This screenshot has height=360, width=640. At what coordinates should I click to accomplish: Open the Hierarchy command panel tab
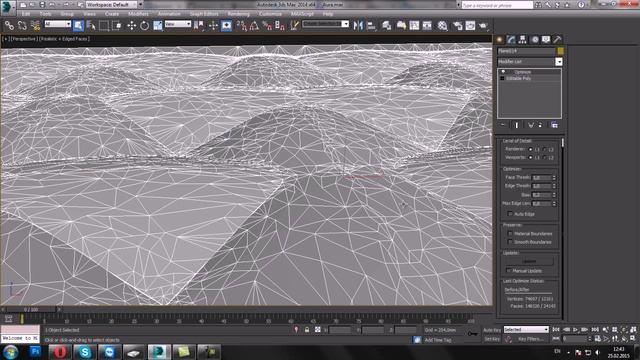tap(522, 40)
